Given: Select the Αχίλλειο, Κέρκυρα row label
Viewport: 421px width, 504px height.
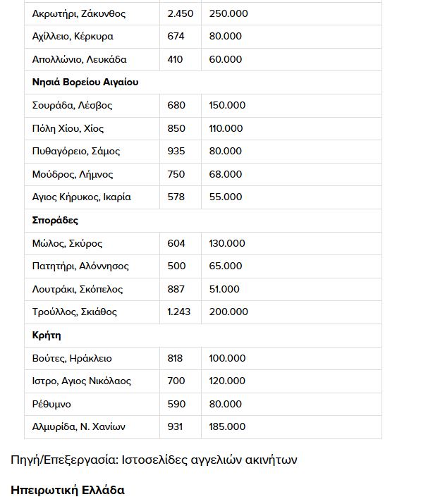Looking at the screenshot, I should [x=73, y=37].
